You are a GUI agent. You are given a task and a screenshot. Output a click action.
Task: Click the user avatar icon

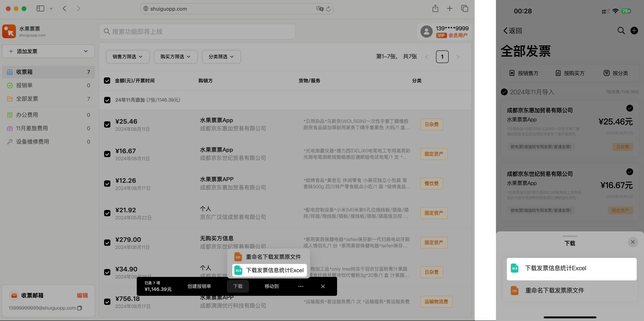tap(427, 31)
